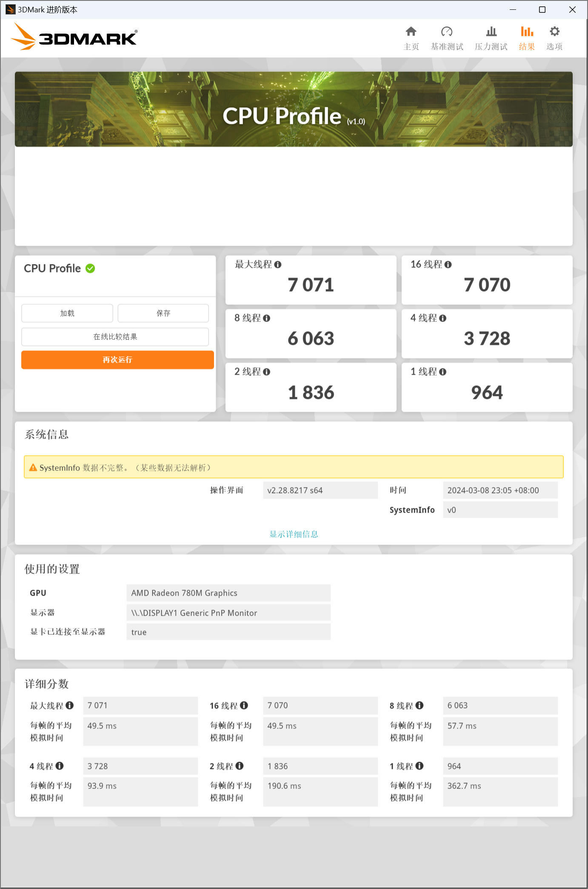
Task: Open the 主页 home icon
Action: tap(411, 32)
